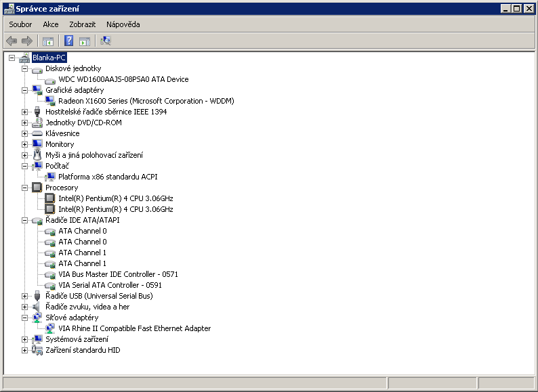Click the Řadiče IDE ATA/ATAPI controller icon

pos(37,221)
